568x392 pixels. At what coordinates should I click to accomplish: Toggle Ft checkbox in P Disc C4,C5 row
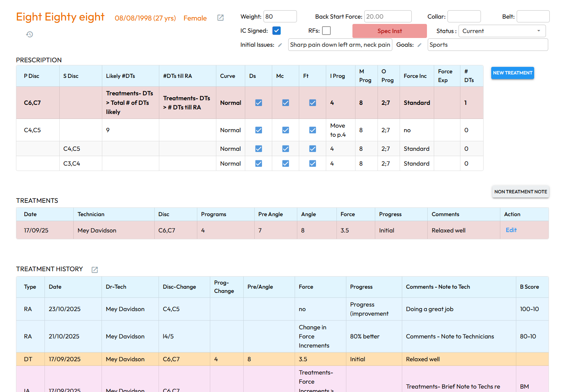313,130
